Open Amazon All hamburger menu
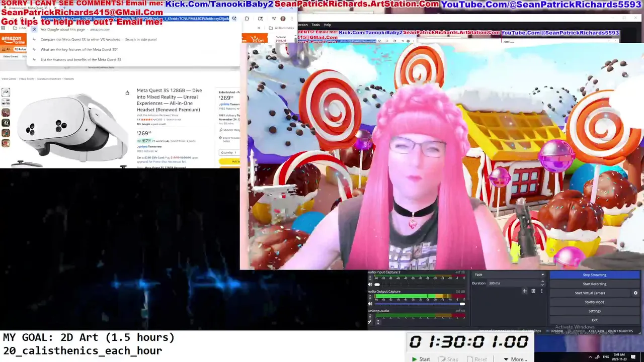Image resolution: width=644 pixels, height=362 pixels. click(6, 49)
